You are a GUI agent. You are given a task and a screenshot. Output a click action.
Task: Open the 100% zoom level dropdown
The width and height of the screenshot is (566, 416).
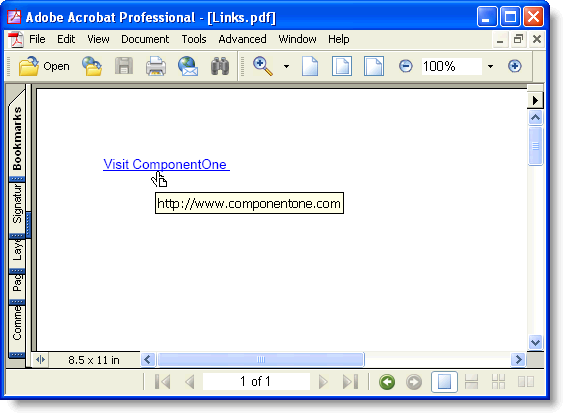(x=490, y=66)
